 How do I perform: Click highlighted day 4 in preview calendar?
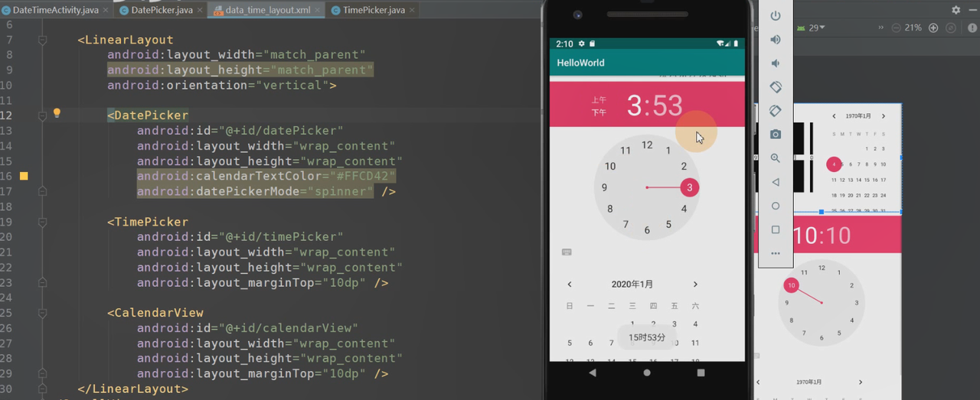(835, 164)
